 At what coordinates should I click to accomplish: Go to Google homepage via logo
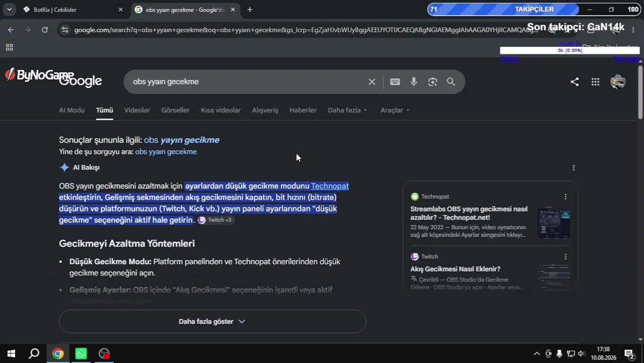(81, 81)
